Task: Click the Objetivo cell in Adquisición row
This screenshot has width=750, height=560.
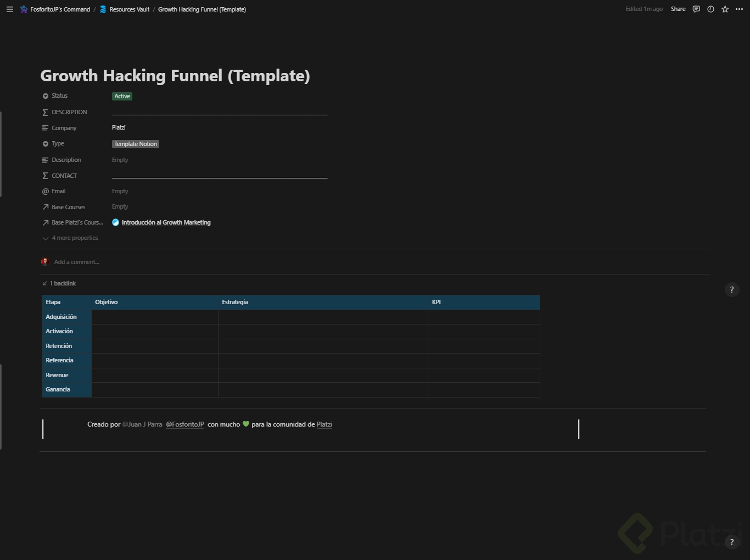Action: pyautogui.click(x=155, y=317)
